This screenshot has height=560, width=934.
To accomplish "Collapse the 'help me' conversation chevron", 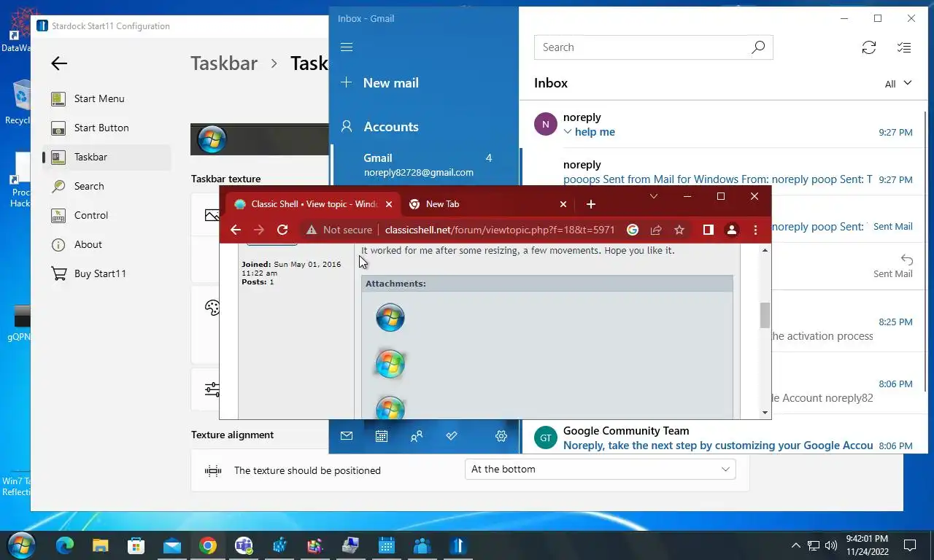I will pos(568,132).
